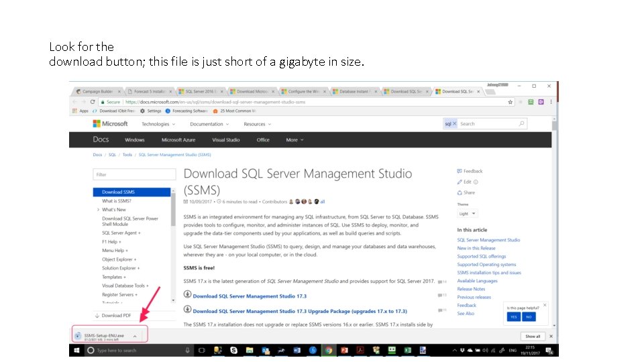Screen dimensions: 644x362
Task: Open Skype from the taskbar
Action: [x=233, y=350]
